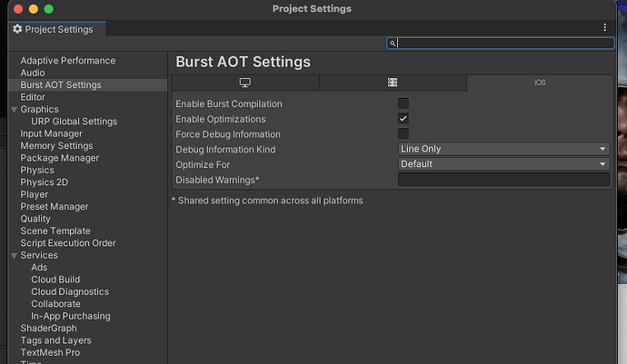This screenshot has width=627, height=364.
Task: Select the Project Settings window tab
Action: [x=58, y=29]
